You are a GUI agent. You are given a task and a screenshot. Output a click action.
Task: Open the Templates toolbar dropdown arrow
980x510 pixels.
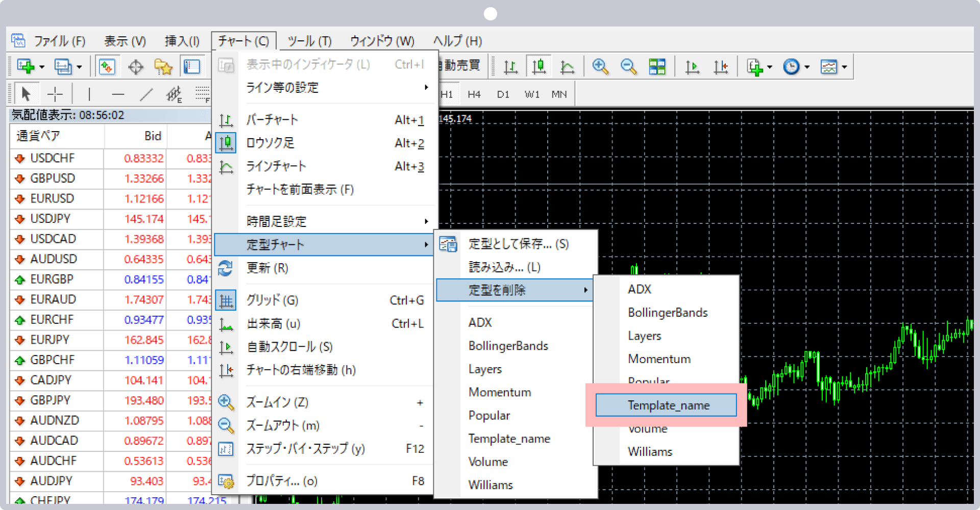pyautogui.click(x=844, y=67)
